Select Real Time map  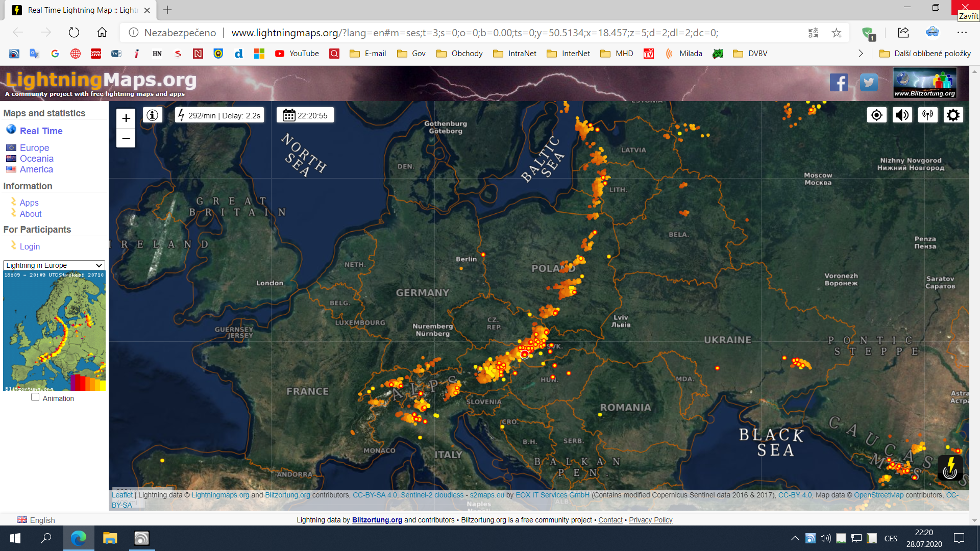click(41, 131)
